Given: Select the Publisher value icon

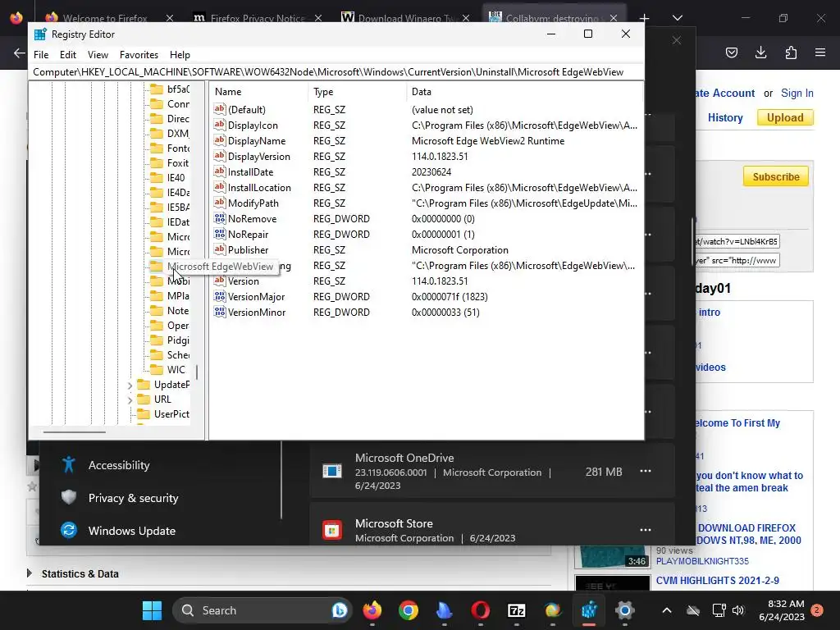Looking at the screenshot, I should [x=219, y=249].
